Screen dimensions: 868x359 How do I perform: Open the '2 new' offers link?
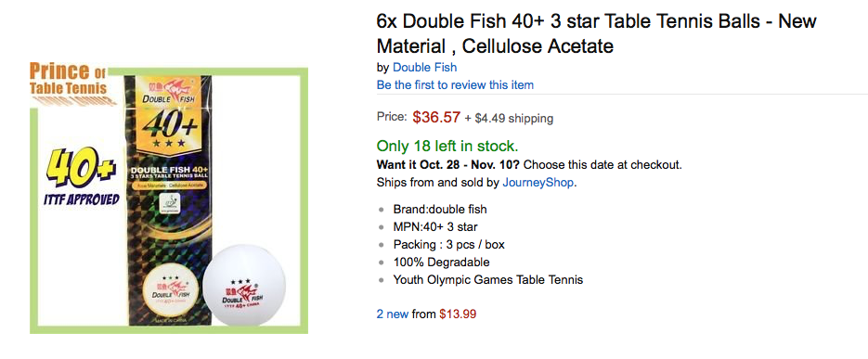[x=393, y=314]
